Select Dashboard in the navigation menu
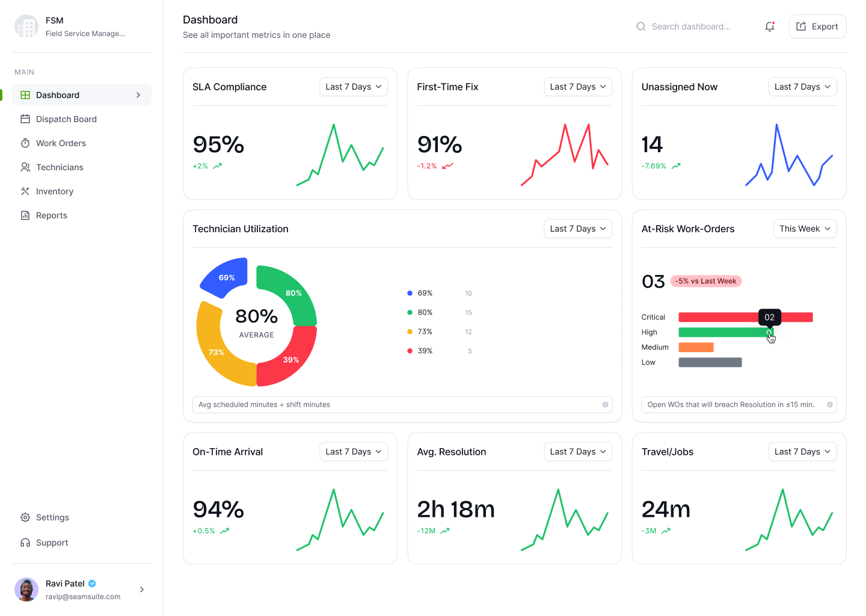 [58, 95]
